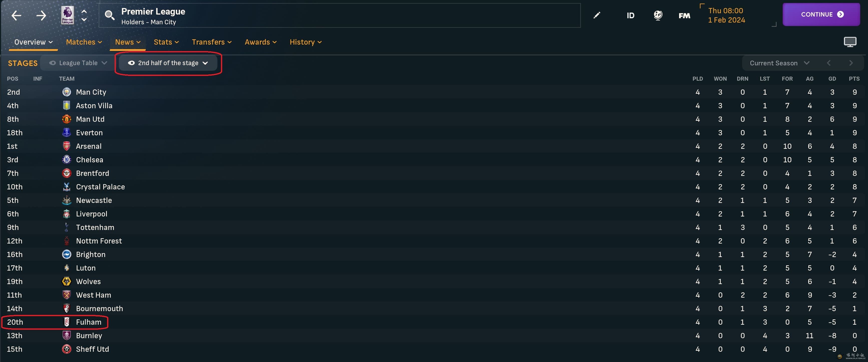The width and height of the screenshot is (868, 362).
Task: Open the League Table view dropdown
Action: tap(78, 63)
